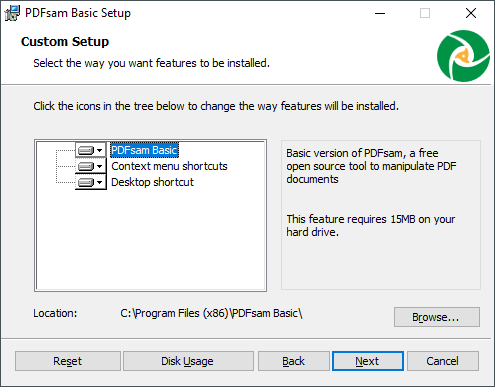Click the installer icon in title bar
This screenshot has height=387, width=495.
(x=12, y=13)
